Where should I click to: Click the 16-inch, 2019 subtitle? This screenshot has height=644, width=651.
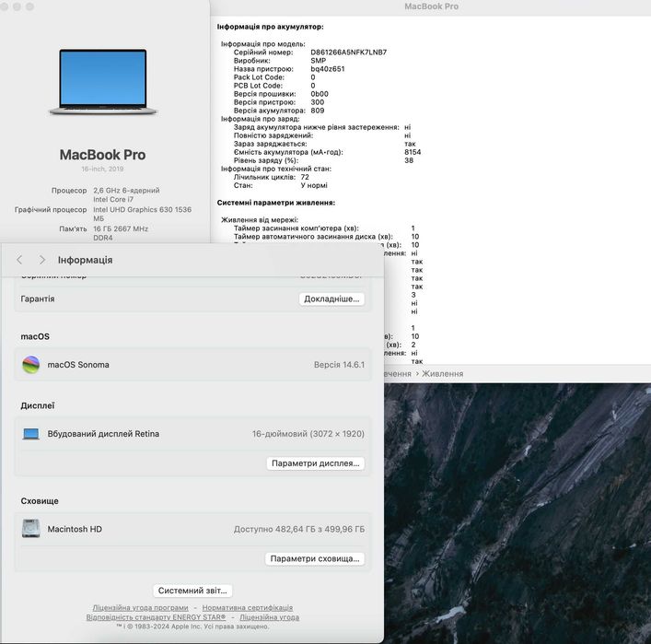102,170
